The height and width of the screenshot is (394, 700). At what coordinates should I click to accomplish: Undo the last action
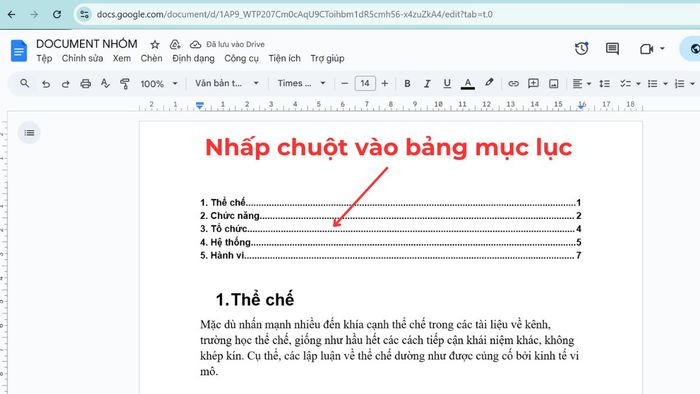46,84
